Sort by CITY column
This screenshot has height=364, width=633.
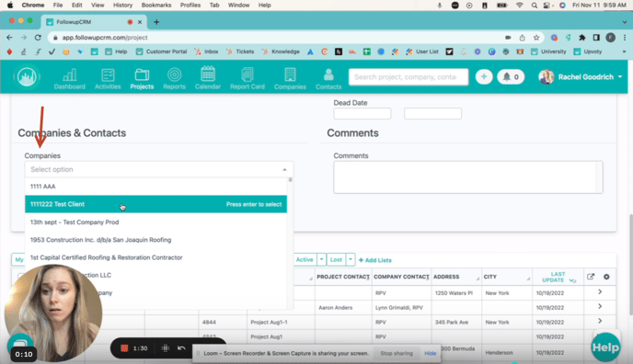tap(507, 277)
